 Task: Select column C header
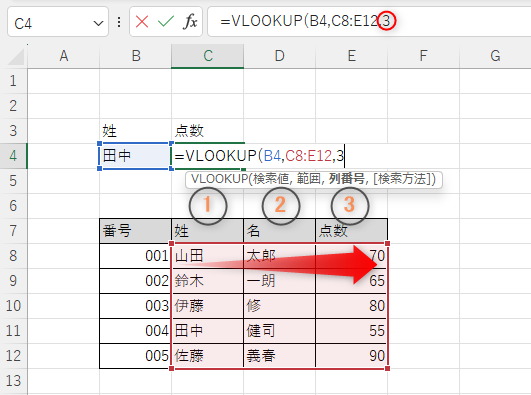(x=208, y=56)
